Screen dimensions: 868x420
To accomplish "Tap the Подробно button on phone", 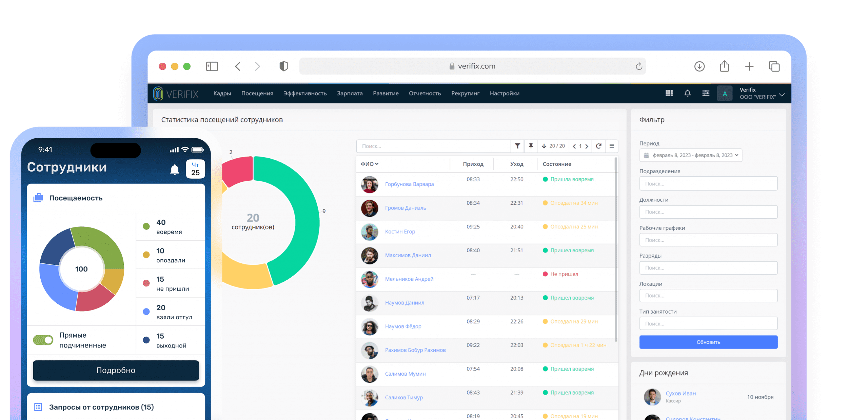I will tap(116, 370).
